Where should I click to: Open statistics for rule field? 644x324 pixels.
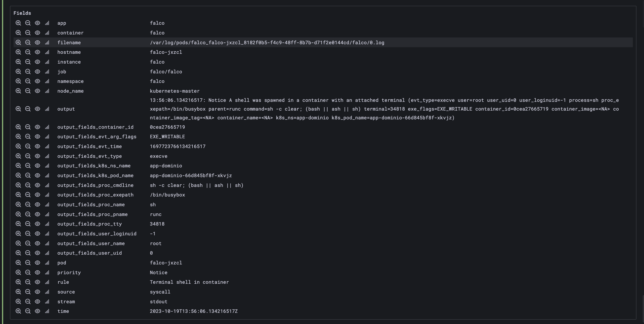47,282
